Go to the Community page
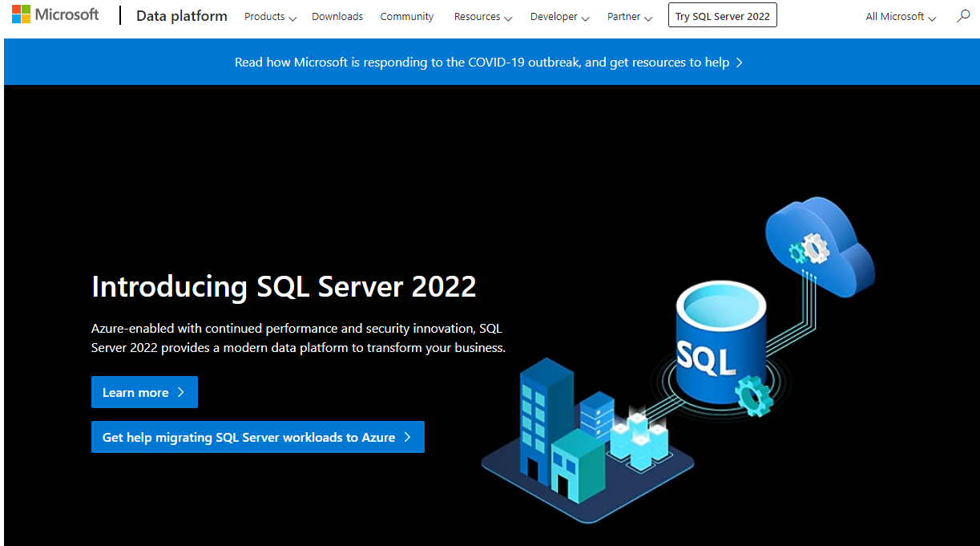980x546 pixels. tap(407, 17)
